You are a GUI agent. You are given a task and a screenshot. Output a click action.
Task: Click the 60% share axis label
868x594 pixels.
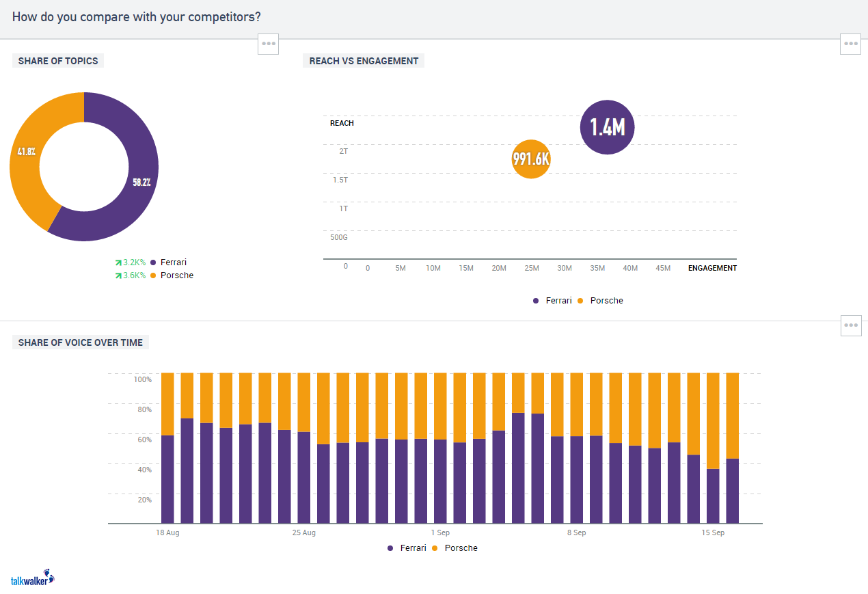pyautogui.click(x=144, y=440)
